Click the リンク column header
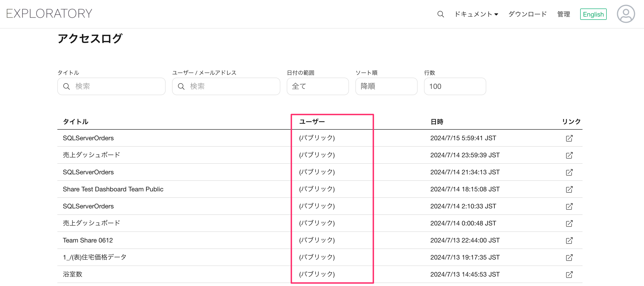 click(x=571, y=122)
